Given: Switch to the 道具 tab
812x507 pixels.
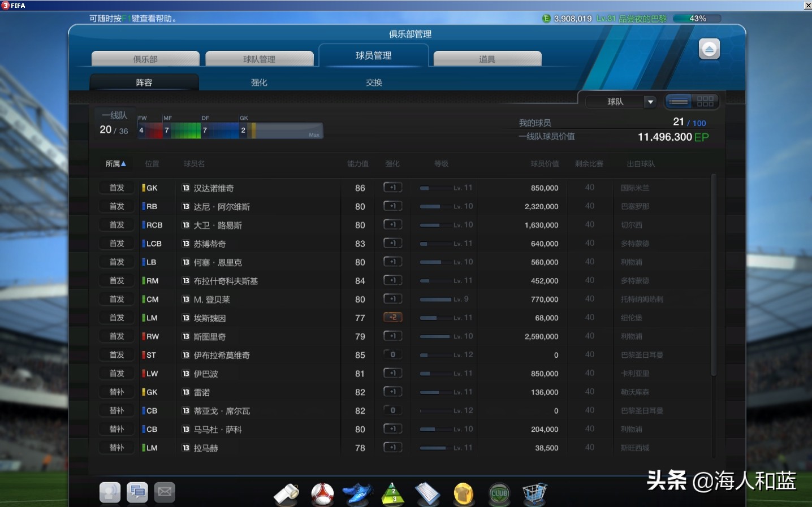Looking at the screenshot, I should point(487,58).
